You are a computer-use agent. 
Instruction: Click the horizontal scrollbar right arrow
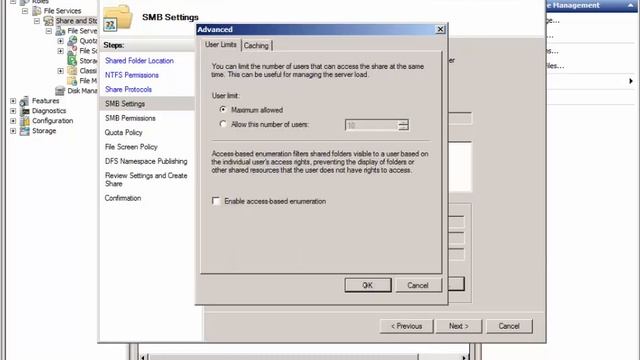click(464, 358)
